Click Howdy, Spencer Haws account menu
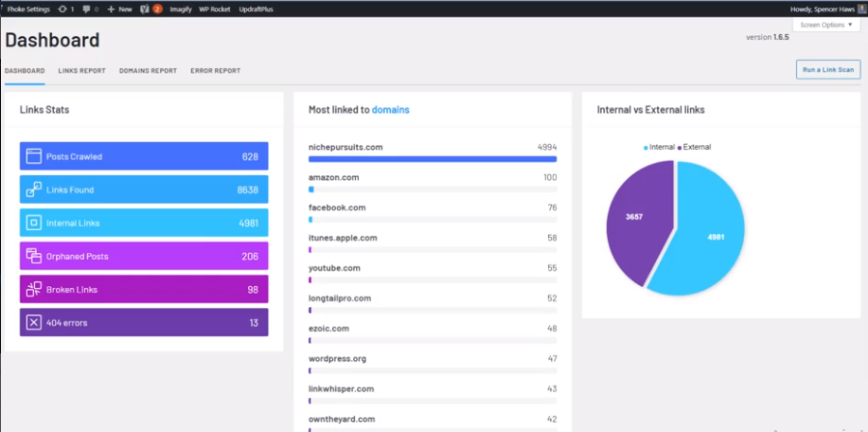 pos(827,9)
